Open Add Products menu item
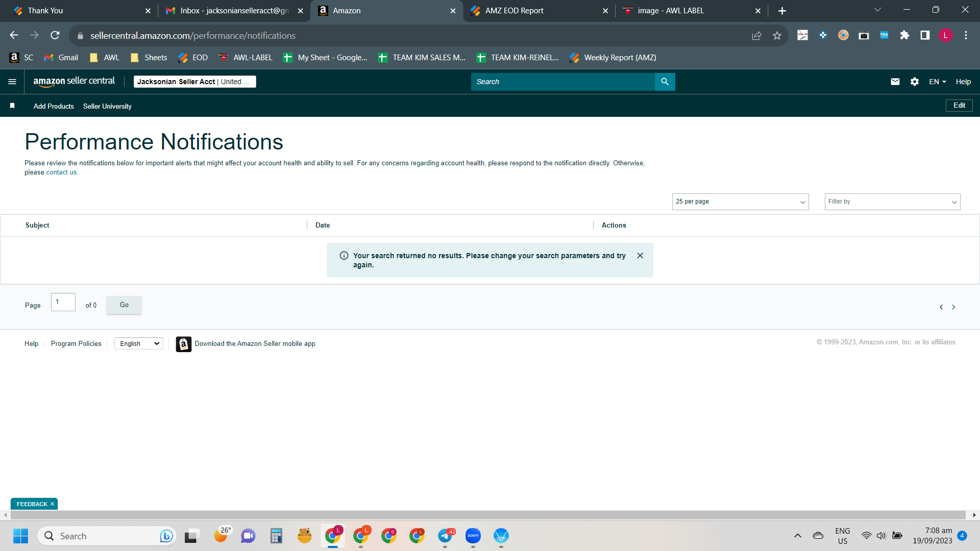Screen dimensions: 980x551 pos(54,106)
